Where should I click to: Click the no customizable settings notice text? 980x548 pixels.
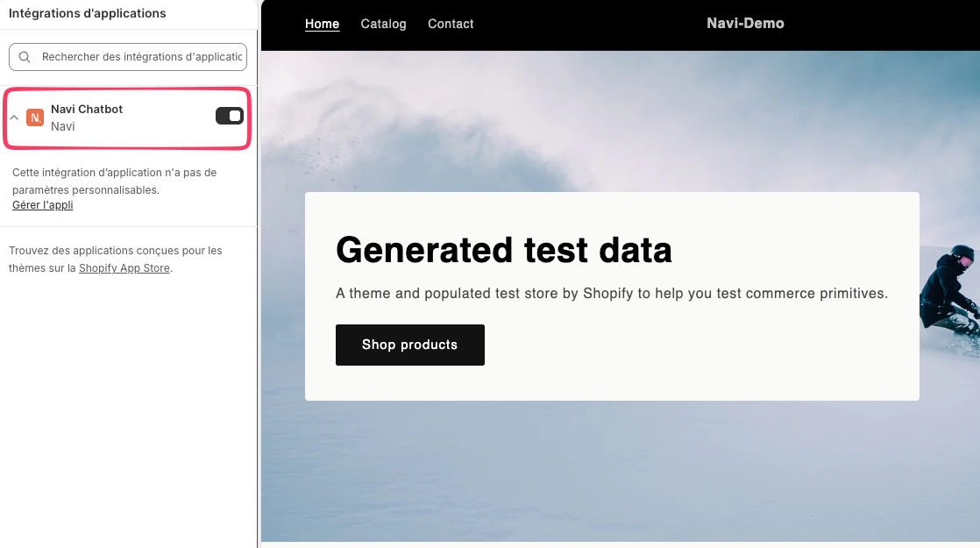[114, 181]
